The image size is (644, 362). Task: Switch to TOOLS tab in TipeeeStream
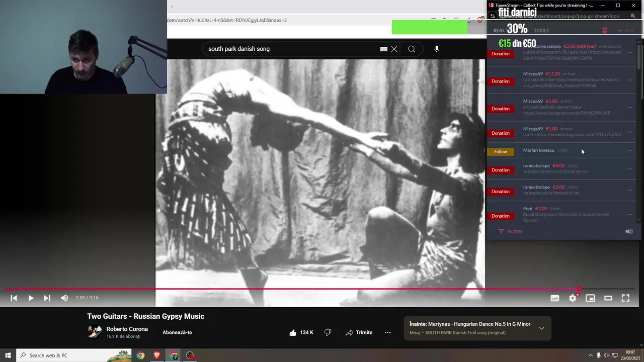tap(541, 31)
